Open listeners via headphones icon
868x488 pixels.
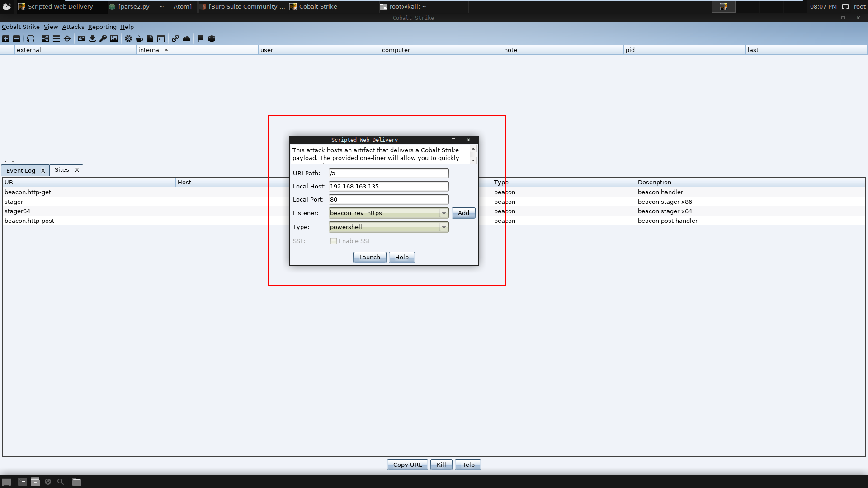point(31,39)
